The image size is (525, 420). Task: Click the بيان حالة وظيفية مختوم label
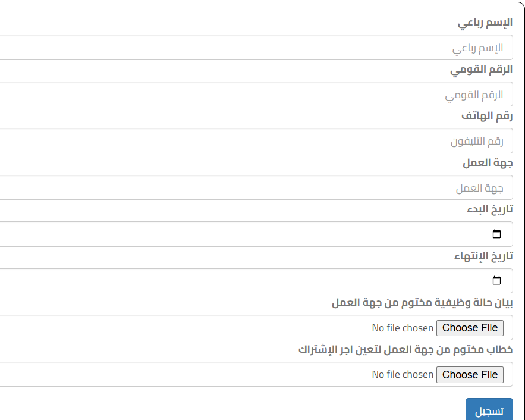(422, 303)
